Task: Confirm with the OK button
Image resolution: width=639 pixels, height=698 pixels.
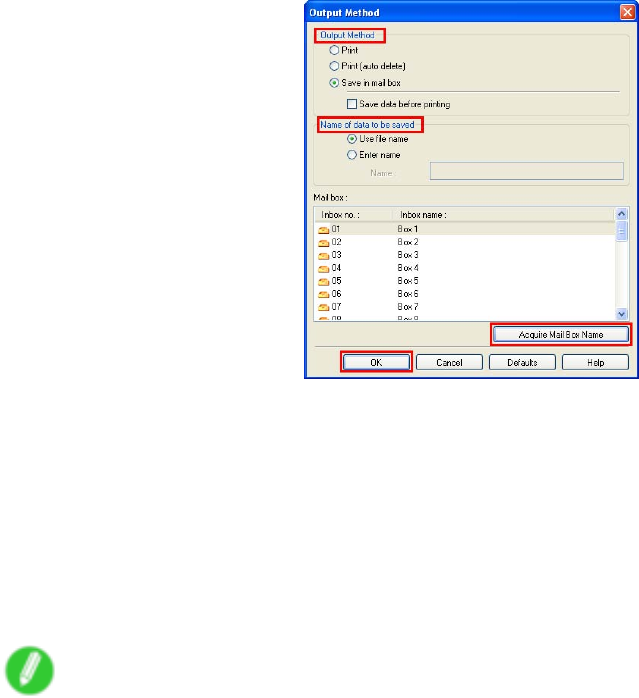Action: coord(376,362)
